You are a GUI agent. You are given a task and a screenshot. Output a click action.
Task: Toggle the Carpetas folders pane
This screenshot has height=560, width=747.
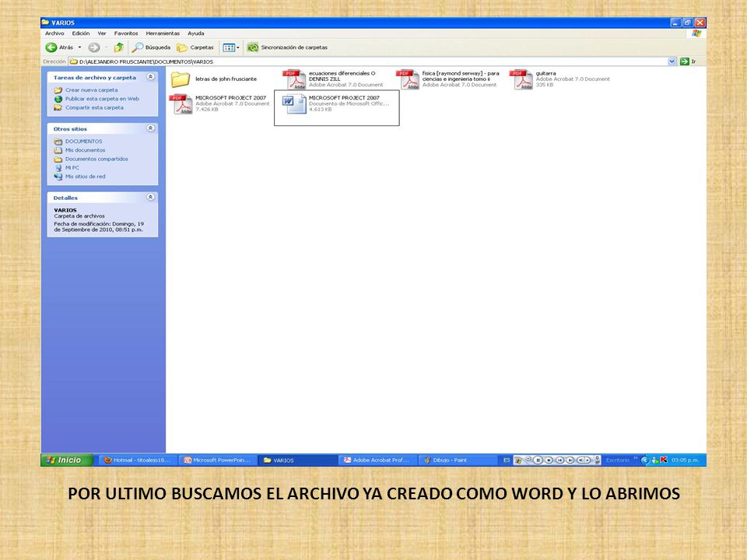coord(195,47)
